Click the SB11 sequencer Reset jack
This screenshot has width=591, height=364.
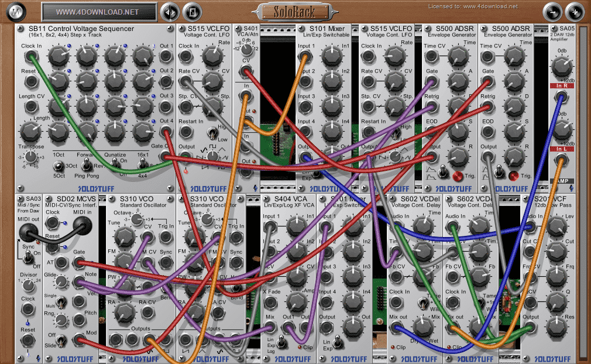tap(31, 81)
